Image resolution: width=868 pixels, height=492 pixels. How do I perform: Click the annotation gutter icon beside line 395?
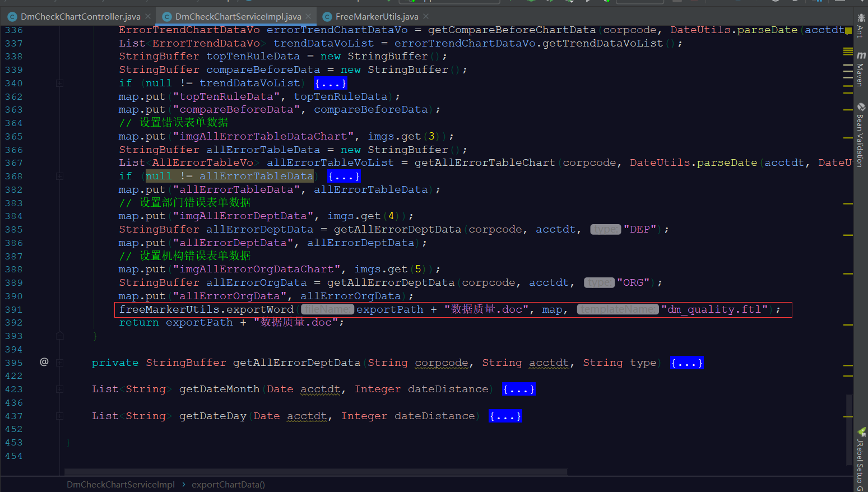tap(44, 363)
